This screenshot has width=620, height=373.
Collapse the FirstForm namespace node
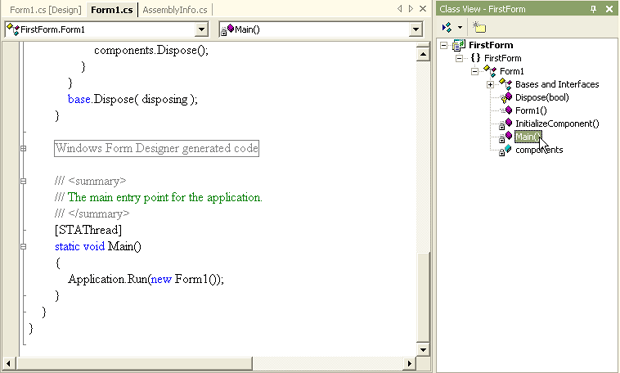459,59
